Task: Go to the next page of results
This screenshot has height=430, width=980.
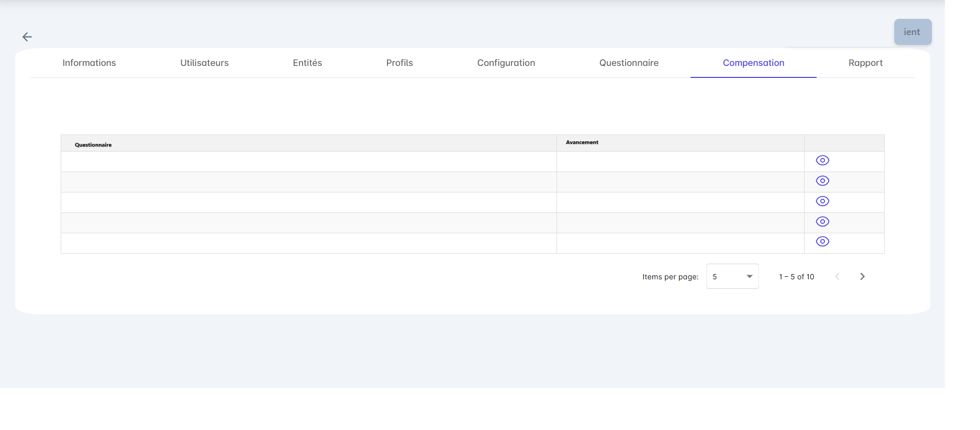Action: pos(862,277)
